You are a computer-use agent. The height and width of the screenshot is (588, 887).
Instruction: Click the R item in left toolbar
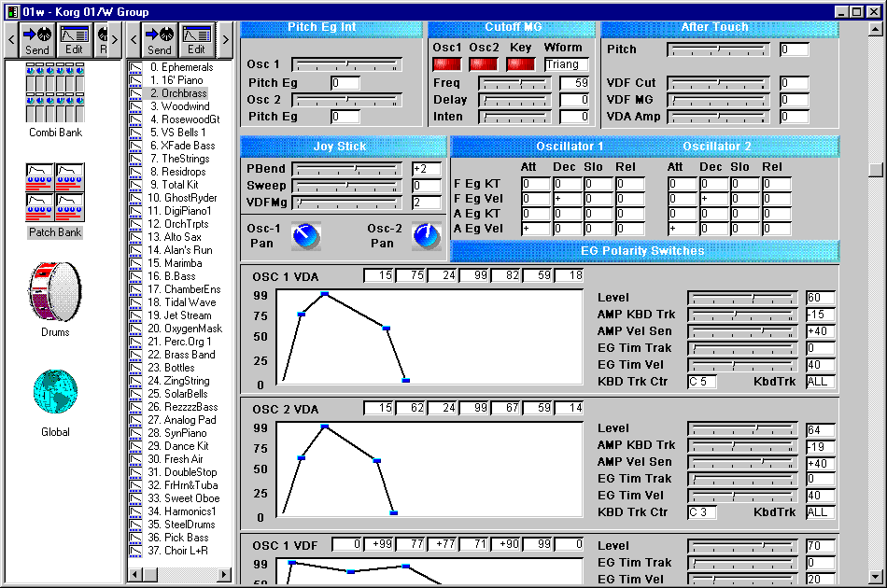tap(103, 40)
